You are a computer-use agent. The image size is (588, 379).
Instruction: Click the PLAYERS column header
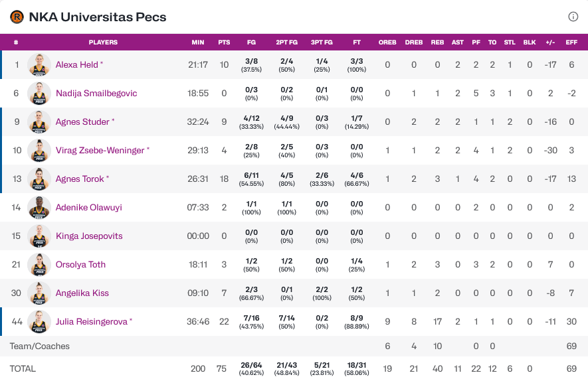103,42
